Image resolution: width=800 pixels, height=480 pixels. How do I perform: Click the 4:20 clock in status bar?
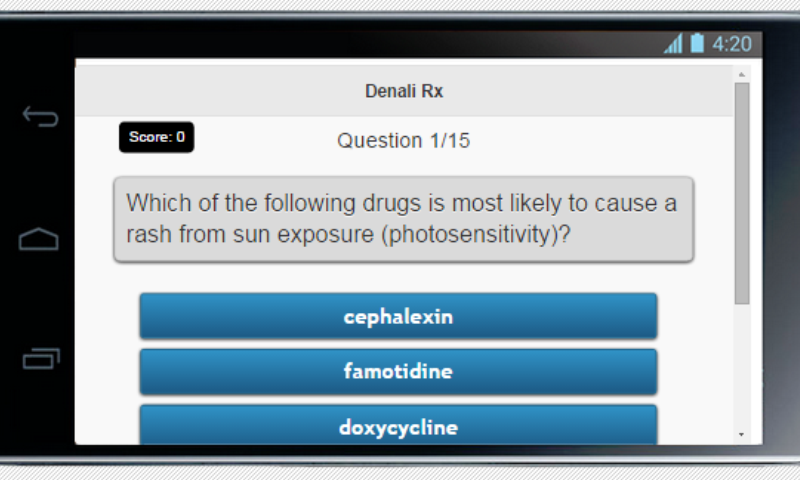pyautogui.click(x=732, y=44)
